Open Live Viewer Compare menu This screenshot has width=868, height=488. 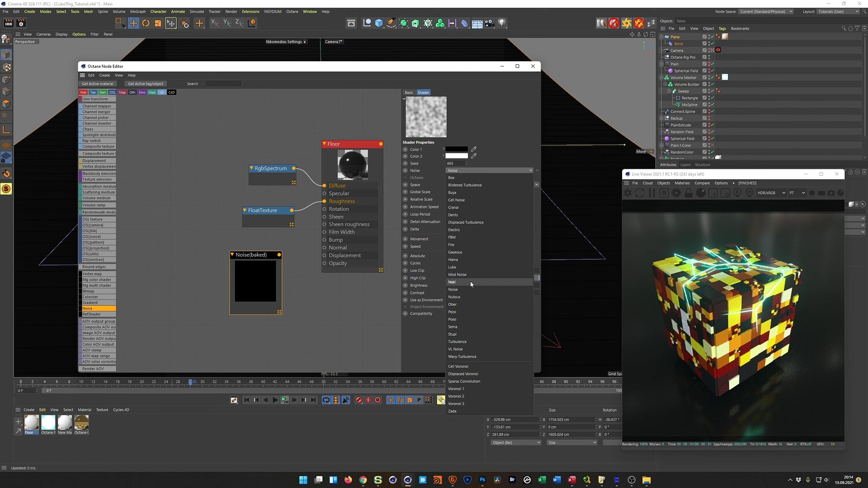coord(702,183)
